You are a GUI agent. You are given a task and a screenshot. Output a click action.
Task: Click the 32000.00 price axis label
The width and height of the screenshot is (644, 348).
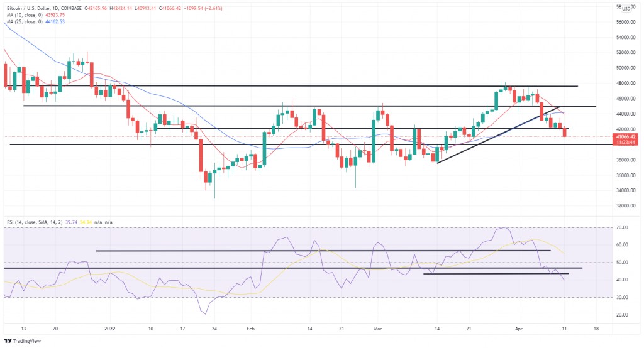click(624, 205)
